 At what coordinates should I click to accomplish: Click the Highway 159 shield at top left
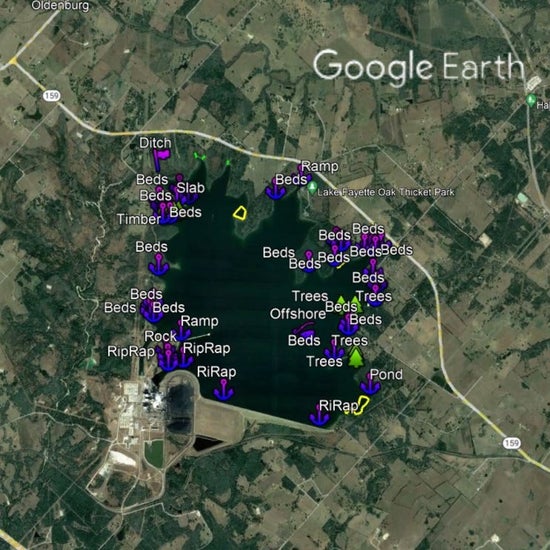point(51,95)
